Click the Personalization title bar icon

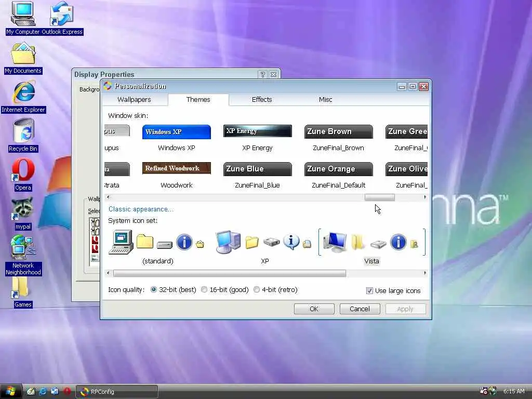click(108, 86)
